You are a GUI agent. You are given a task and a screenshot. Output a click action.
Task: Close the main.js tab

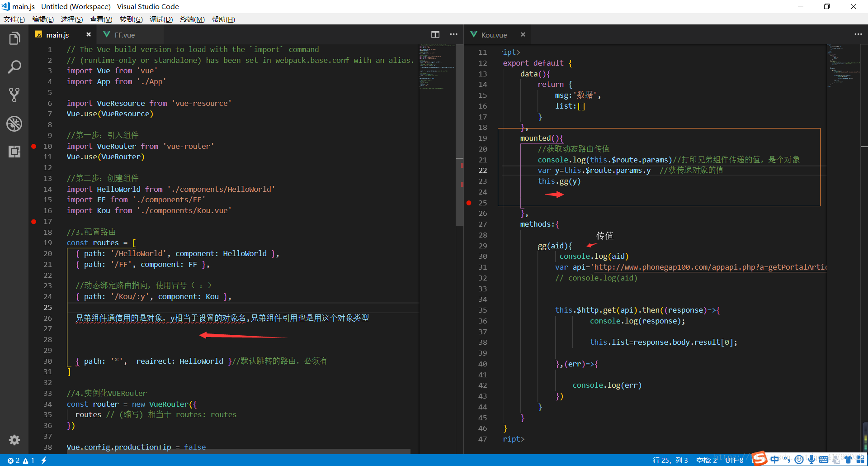(89, 35)
